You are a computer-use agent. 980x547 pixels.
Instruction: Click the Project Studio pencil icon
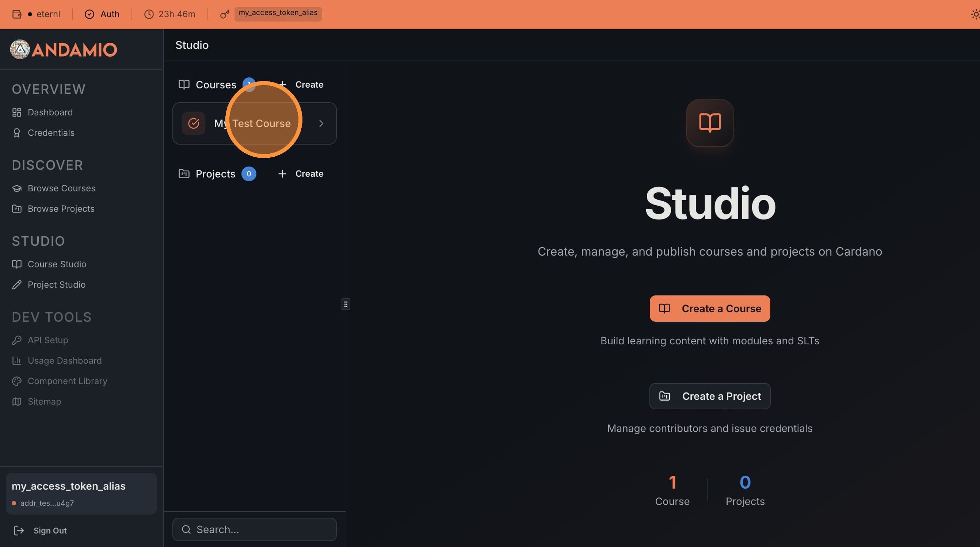click(x=17, y=284)
